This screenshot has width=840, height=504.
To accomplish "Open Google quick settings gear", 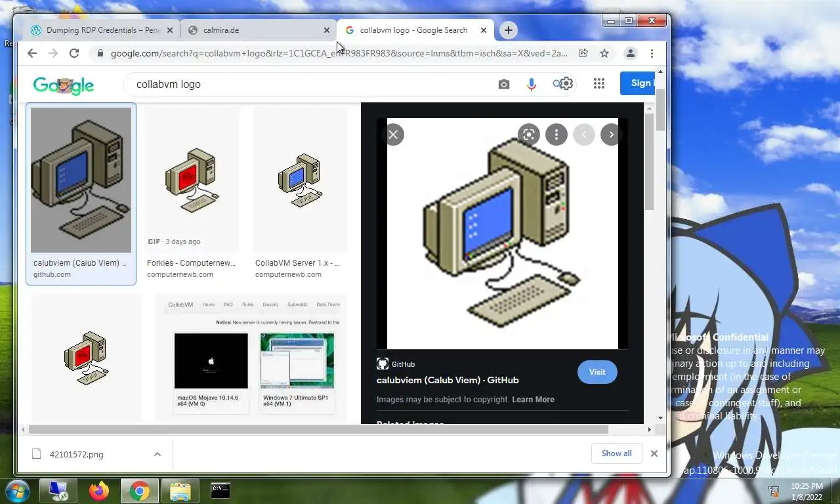I will (x=566, y=83).
